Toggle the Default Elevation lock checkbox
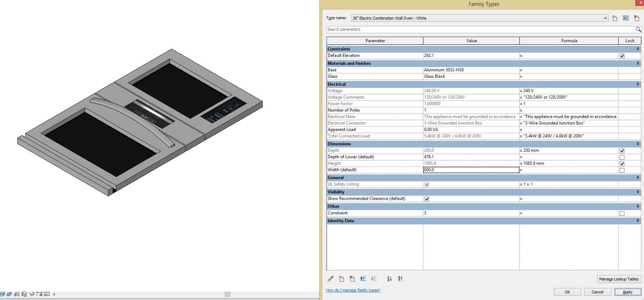 [x=622, y=56]
